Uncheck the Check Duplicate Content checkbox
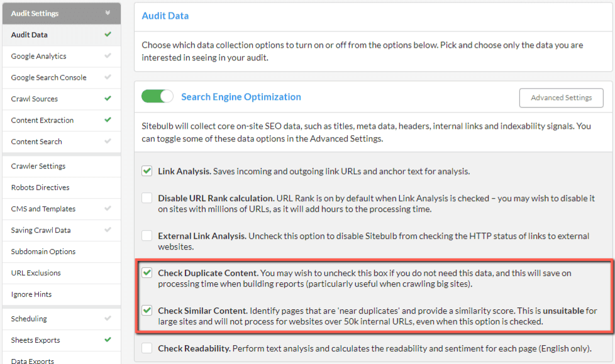 tap(147, 273)
